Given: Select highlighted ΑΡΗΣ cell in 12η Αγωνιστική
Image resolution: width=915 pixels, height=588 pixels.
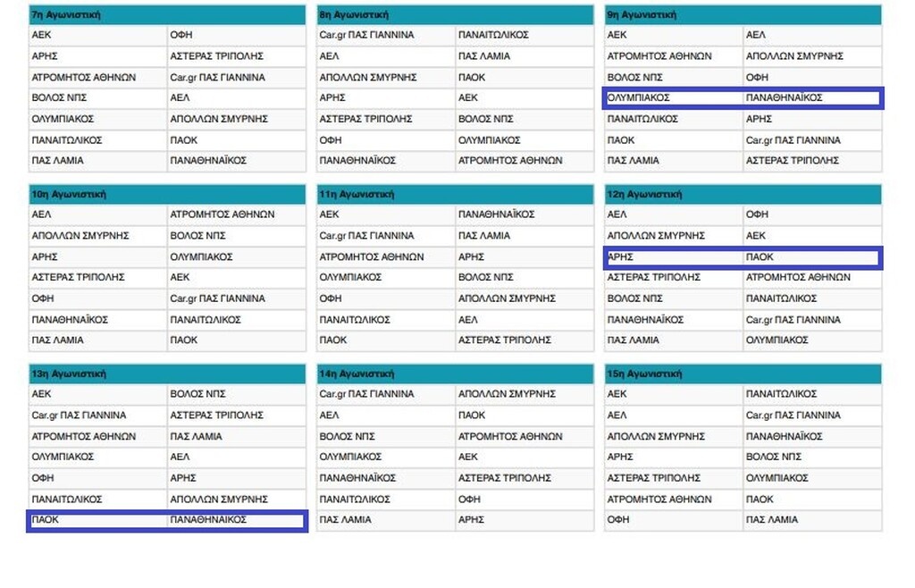Looking at the screenshot, I should 674,257.
